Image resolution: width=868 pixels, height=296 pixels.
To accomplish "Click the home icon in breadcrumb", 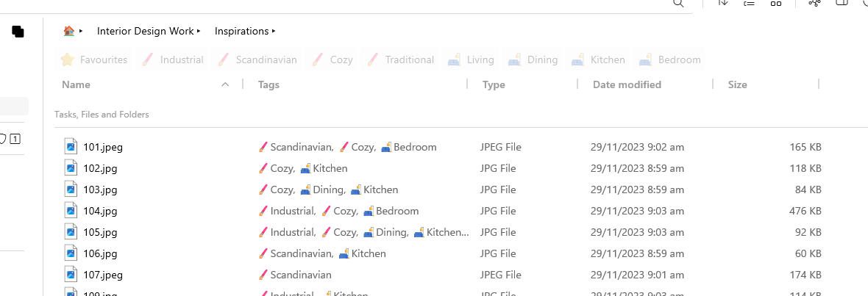I will coord(69,31).
